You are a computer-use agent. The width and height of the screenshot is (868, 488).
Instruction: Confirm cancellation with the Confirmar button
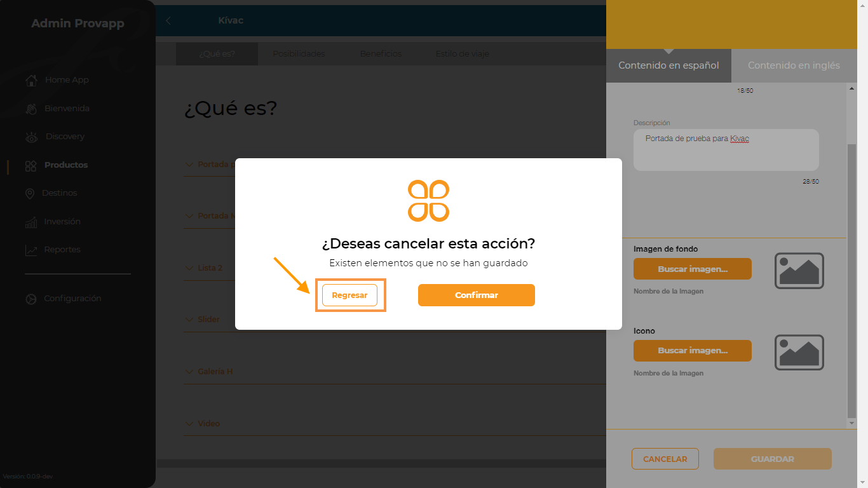tap(477, 295)
